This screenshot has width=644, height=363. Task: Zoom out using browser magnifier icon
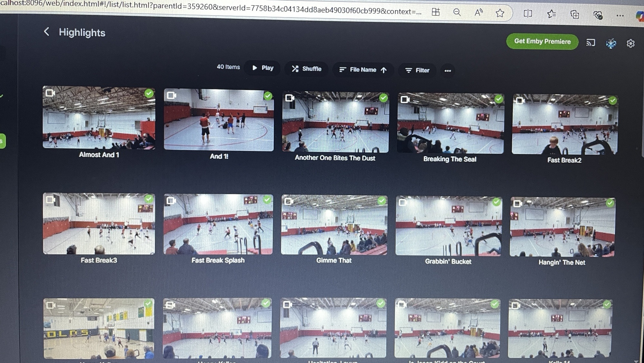pyautogui.click(x=457, y=13)
